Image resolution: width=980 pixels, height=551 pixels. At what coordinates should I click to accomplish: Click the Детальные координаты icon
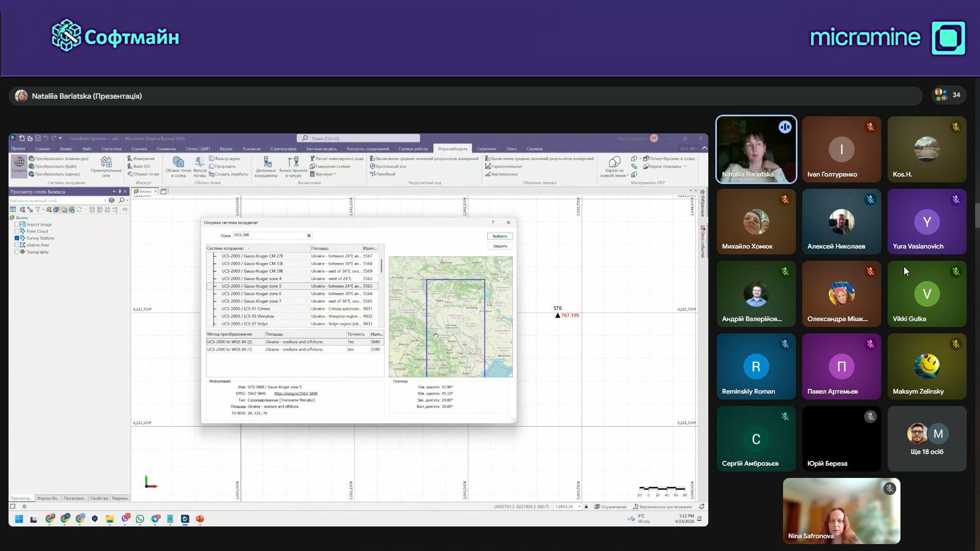(x=266, y=166)
